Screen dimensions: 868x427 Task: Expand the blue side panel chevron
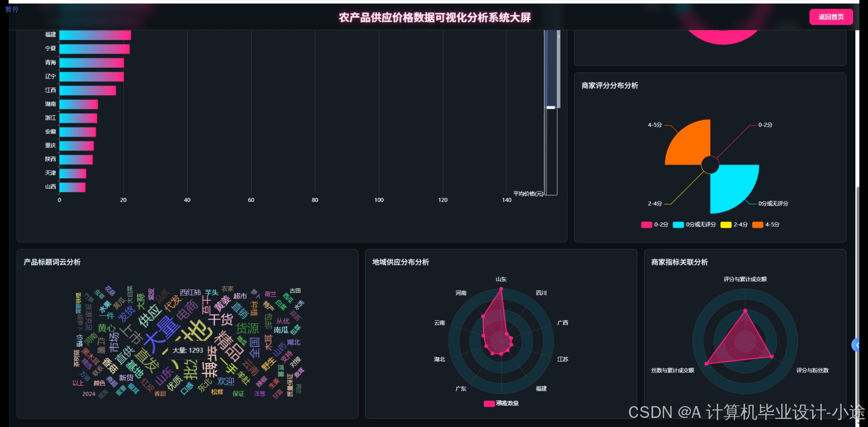coord(856,345)
